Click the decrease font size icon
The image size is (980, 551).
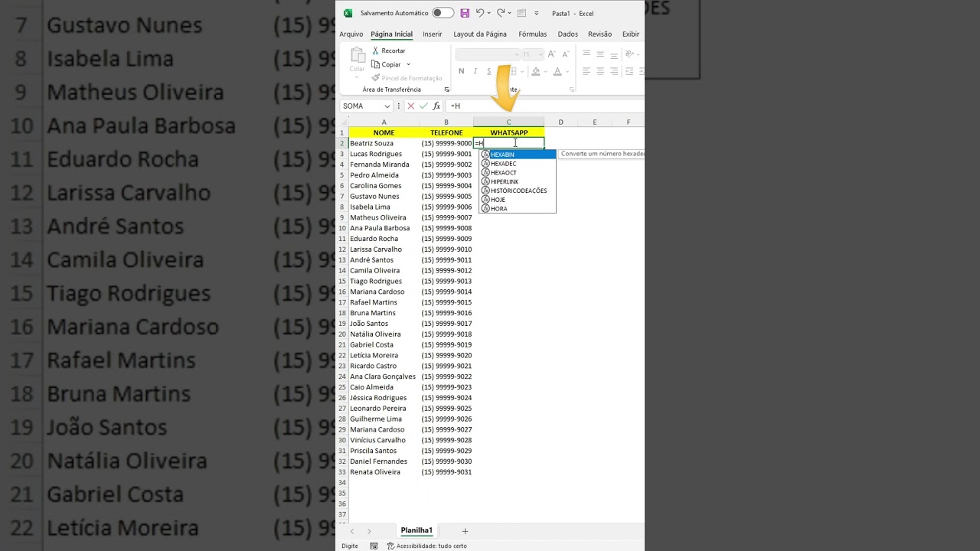click(566, 54)
